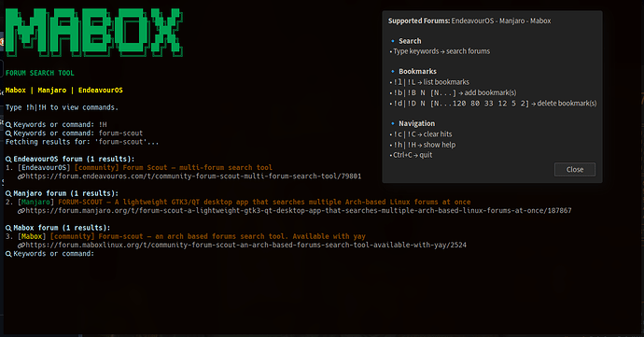Image resolution: width=644 pixels, height=337 pixels.
Task: Click the 'Ctrl+C → quit' help line
Action: (411, 155)
